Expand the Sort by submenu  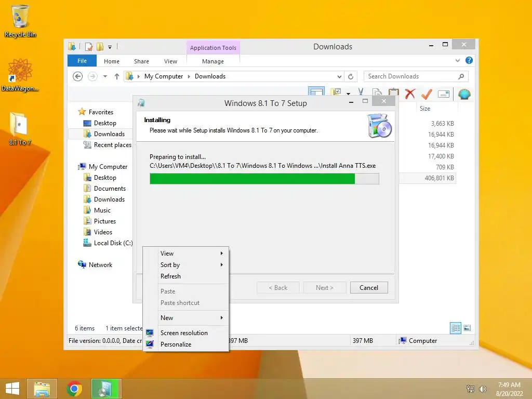coord(193,265)
